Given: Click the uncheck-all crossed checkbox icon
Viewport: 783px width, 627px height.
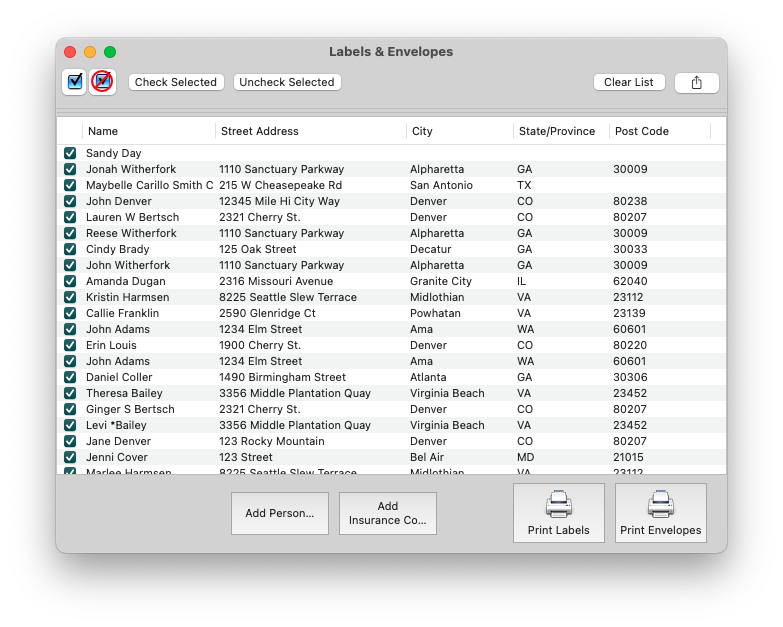Looking at the screenshot, I should point(103,81).
